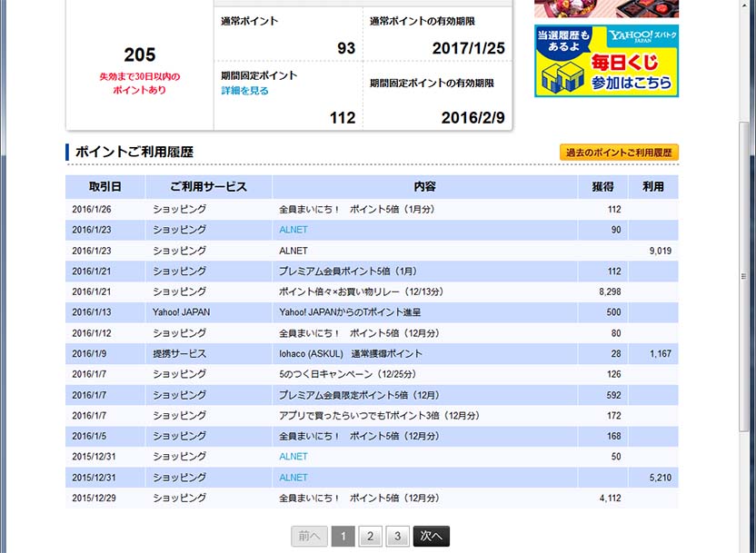Image resolution: width=756 pixels, height=553 pixels.
Task: Click the 詳細を見る link under 期間固定ポイント
Action: pos(244,91)
